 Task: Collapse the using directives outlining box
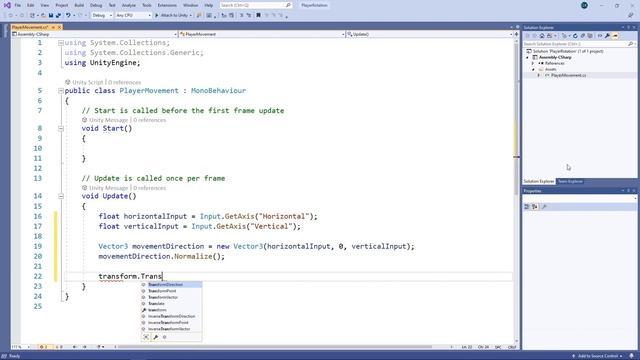point(61,42)
